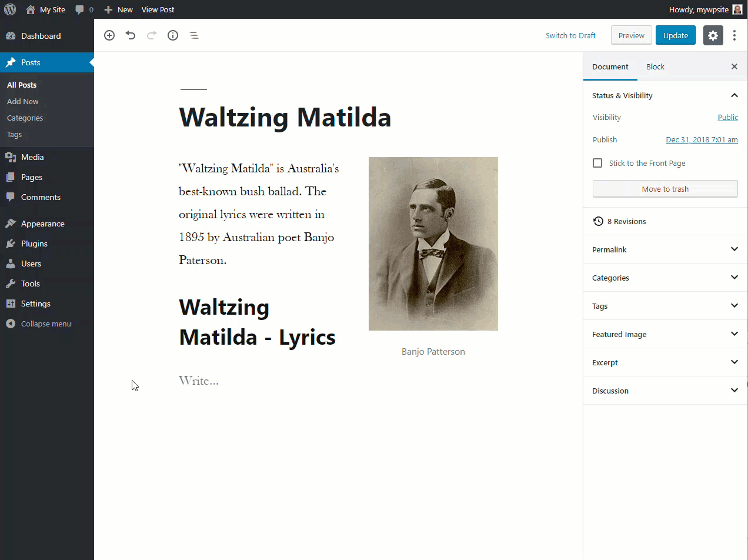
Task: Click Howdy, mywpsite account text
Action: pyautogui.click(x=699, y=9)
